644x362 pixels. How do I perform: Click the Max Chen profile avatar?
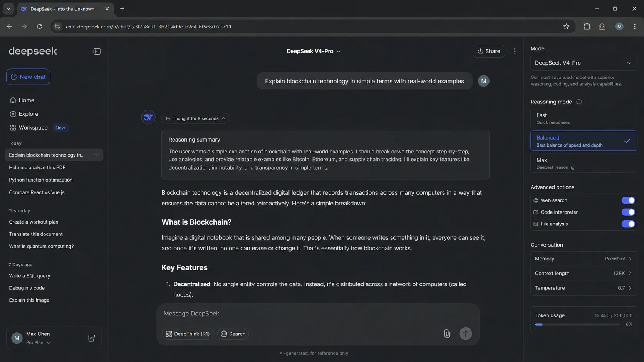click(x=17, y=338)
